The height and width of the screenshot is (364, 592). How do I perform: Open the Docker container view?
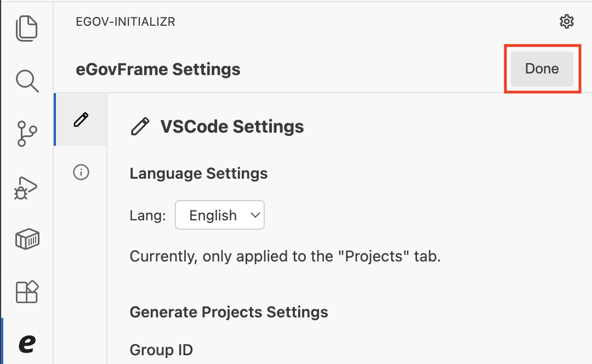27,238
